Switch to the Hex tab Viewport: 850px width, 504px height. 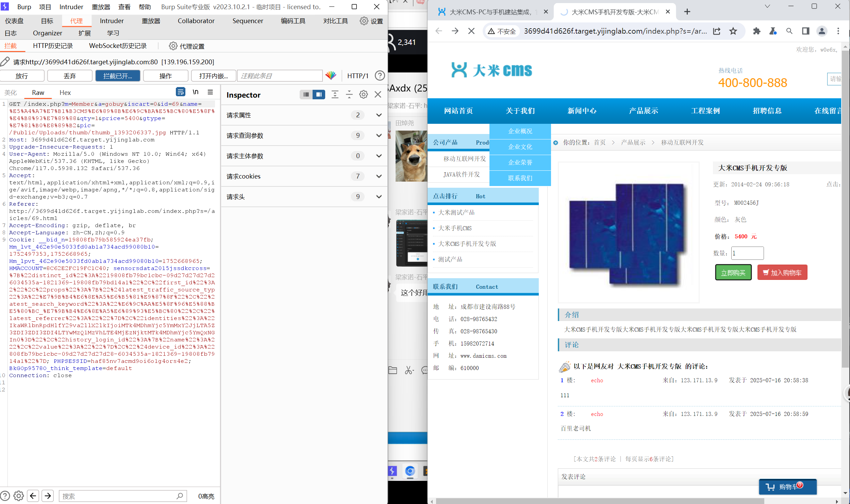tap(65, 92)
